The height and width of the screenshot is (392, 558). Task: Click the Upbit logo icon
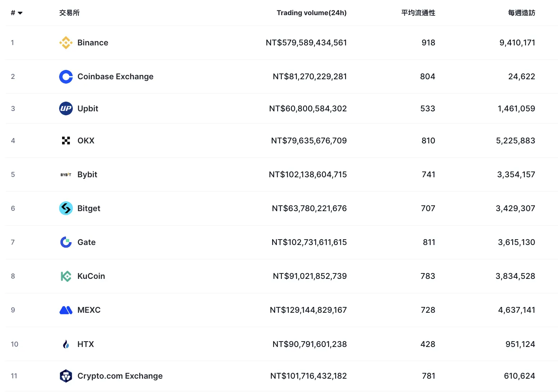[66, 108]
